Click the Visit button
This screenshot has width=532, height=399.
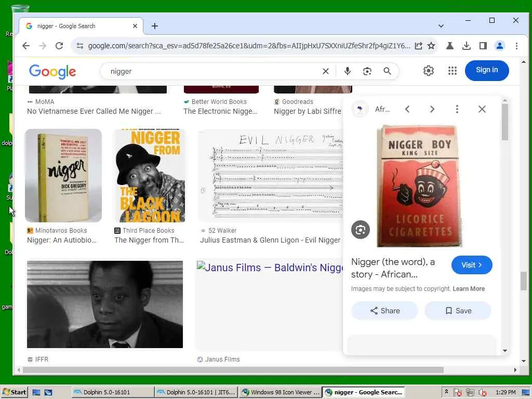(472, 265)
